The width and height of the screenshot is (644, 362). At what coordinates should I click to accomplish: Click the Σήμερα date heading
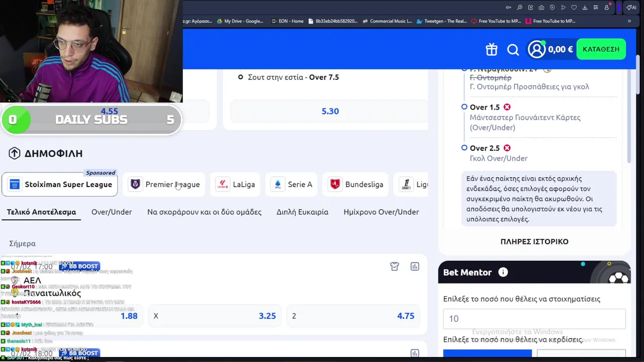pyautogui.click(x=23, y=243)
